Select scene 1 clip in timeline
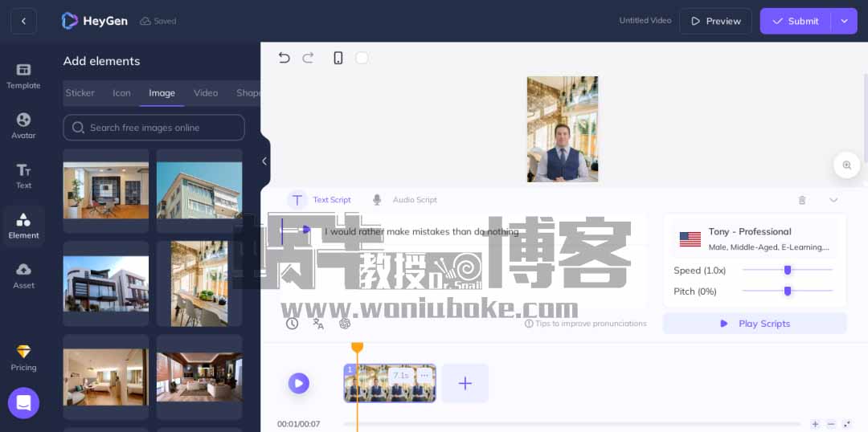 click(390, 383)
